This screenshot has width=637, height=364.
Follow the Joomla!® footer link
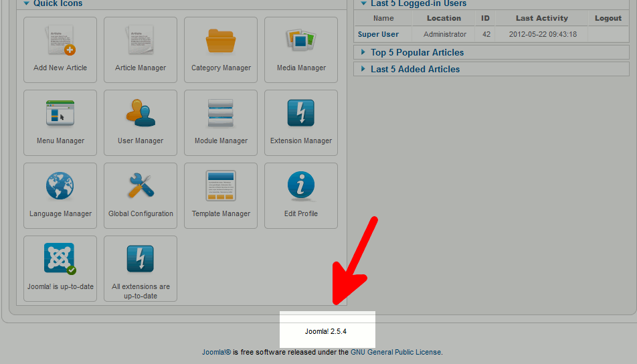(217, 352)
